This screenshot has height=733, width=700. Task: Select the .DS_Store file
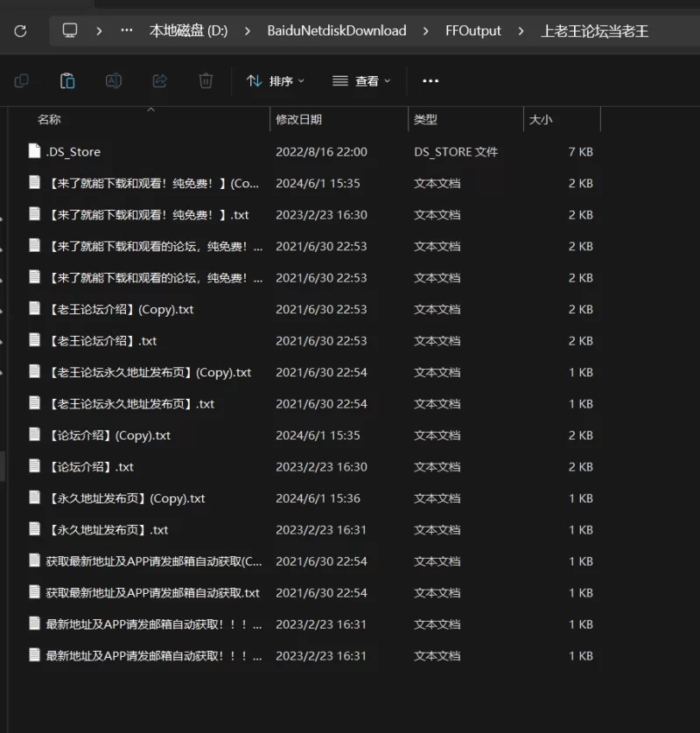[x=73, y=152]
